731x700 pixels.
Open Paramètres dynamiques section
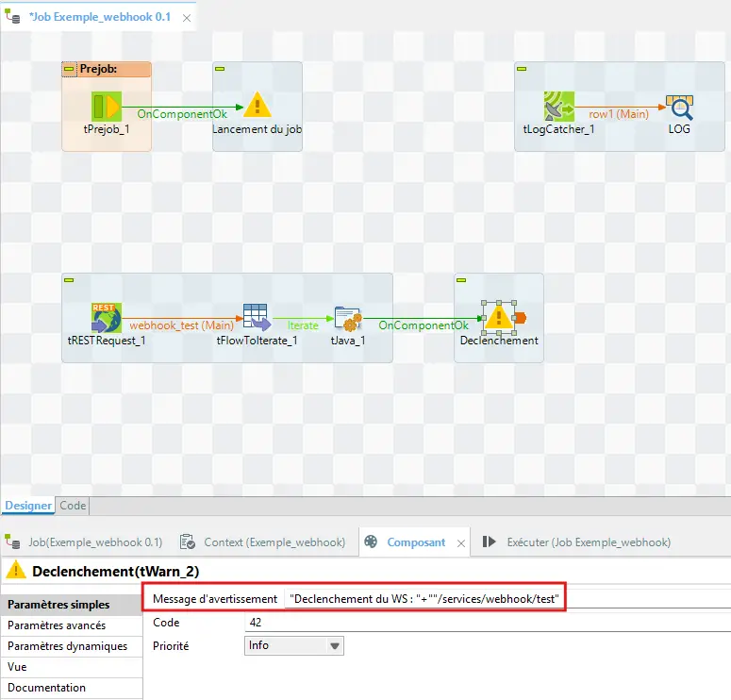point(66,646)
